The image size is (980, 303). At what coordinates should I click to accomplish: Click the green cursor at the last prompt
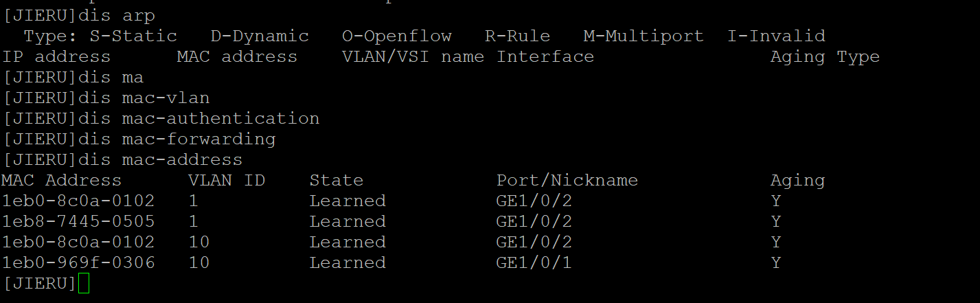[x=84, y=283]
